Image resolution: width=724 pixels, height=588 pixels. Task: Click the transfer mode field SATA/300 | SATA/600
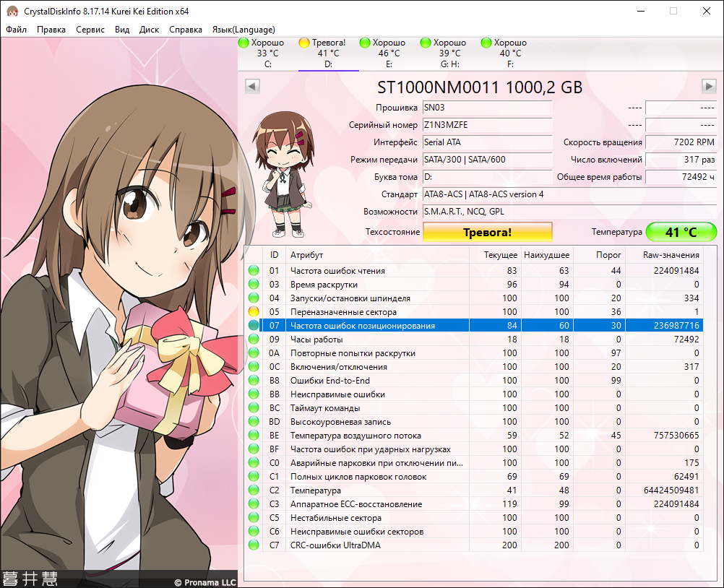488,160
